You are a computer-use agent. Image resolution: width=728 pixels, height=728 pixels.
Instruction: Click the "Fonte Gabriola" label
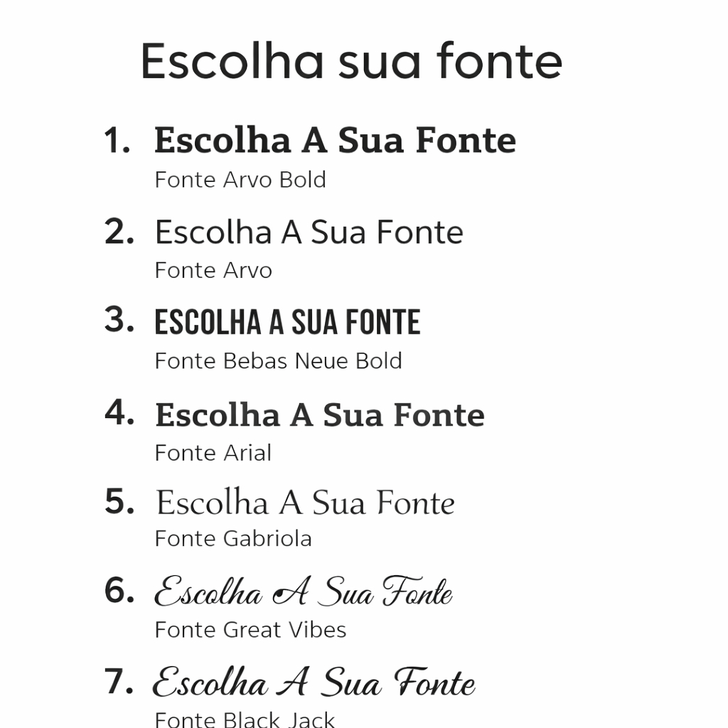pos(233,539)
